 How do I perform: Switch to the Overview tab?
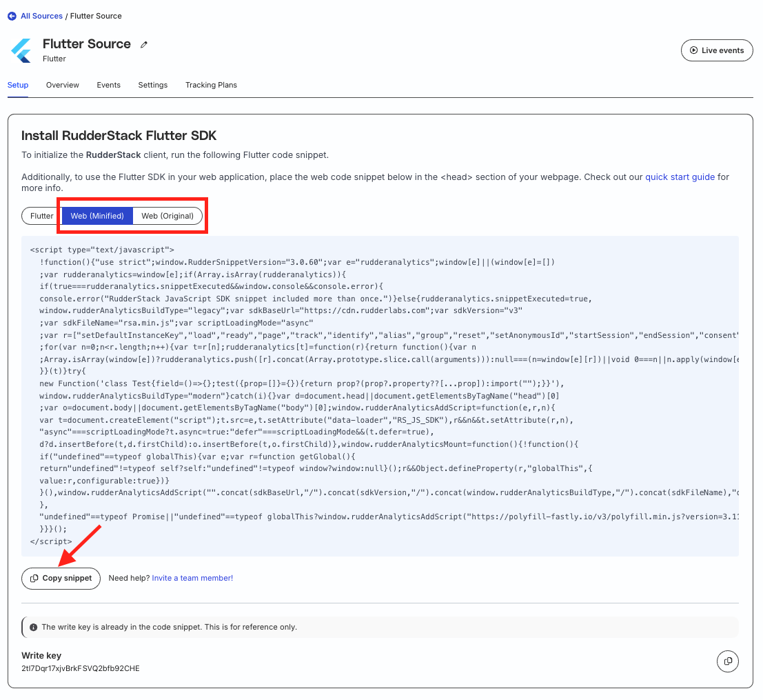(x=62, y=85)
